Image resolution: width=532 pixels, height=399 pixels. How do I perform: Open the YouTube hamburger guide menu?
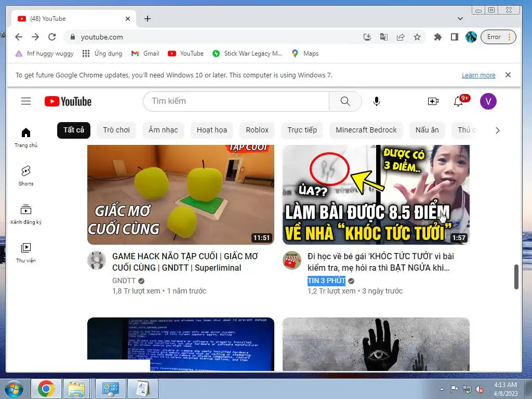[26, 101]
